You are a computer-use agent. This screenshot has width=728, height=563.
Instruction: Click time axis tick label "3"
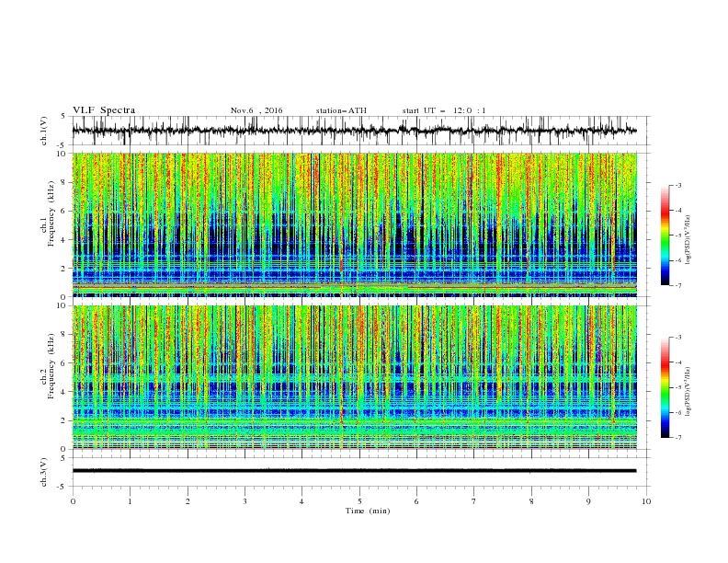point(245,501)
